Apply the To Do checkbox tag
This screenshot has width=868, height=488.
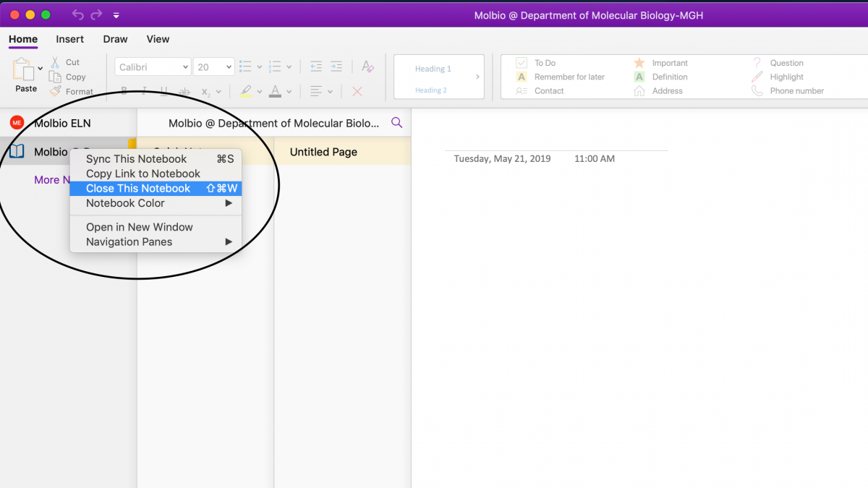click(x=536, y=63)
